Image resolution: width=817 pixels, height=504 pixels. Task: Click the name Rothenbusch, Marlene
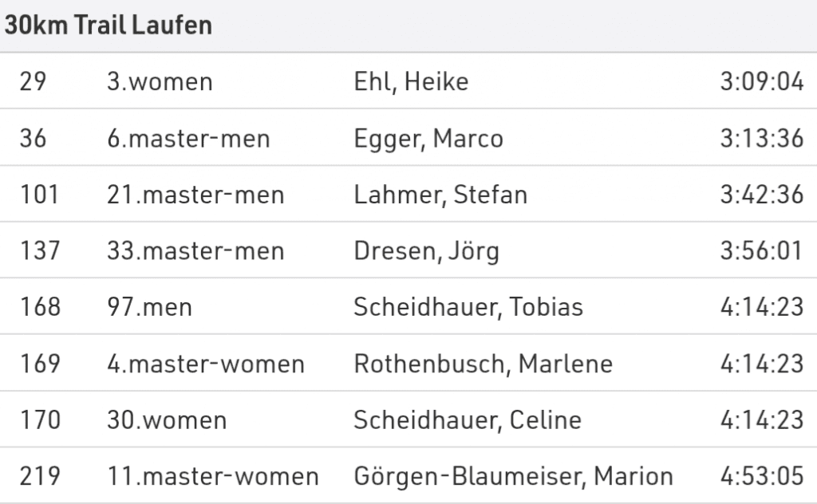483,364
